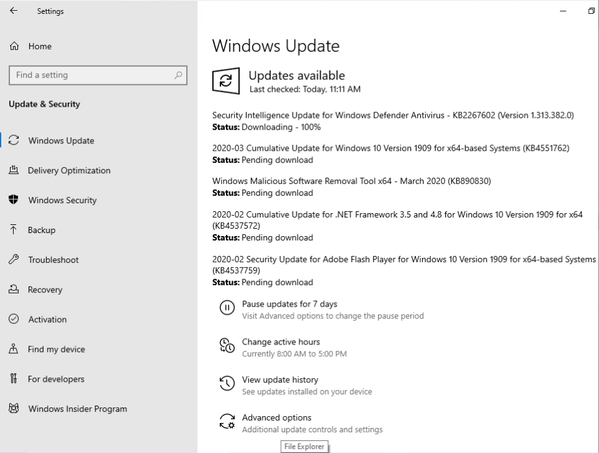599x453 pixels.
Task: Select the 2020-03 Cumulative Update KB4551762 entry
Action: coord(390,148)
